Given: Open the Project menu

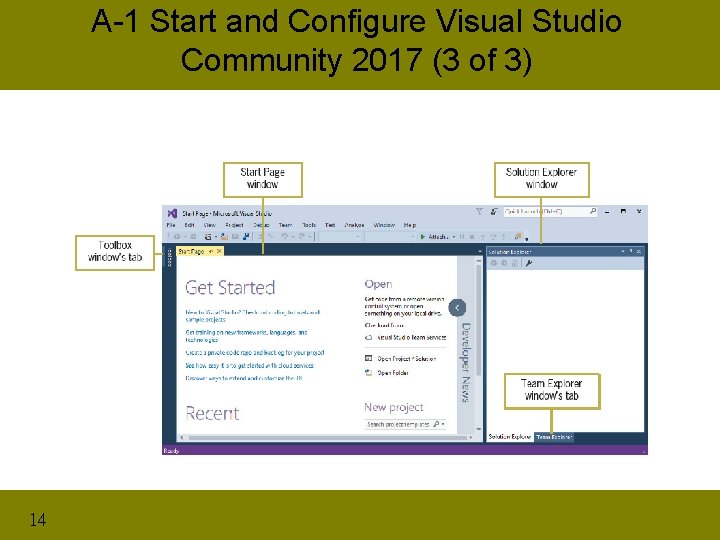Looking at the screenshot, I should click(234, 225).
